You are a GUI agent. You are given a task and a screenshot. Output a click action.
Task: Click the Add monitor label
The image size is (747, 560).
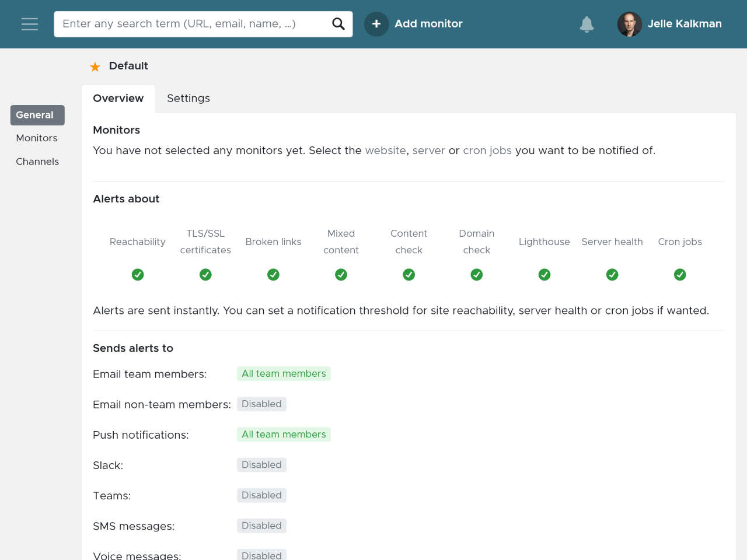click(428, 24)
